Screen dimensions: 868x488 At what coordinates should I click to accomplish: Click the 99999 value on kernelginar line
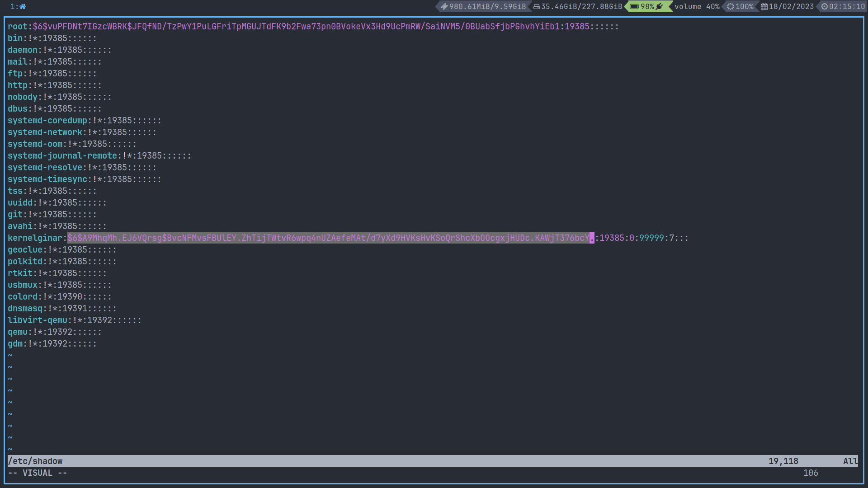coord(651,238)
